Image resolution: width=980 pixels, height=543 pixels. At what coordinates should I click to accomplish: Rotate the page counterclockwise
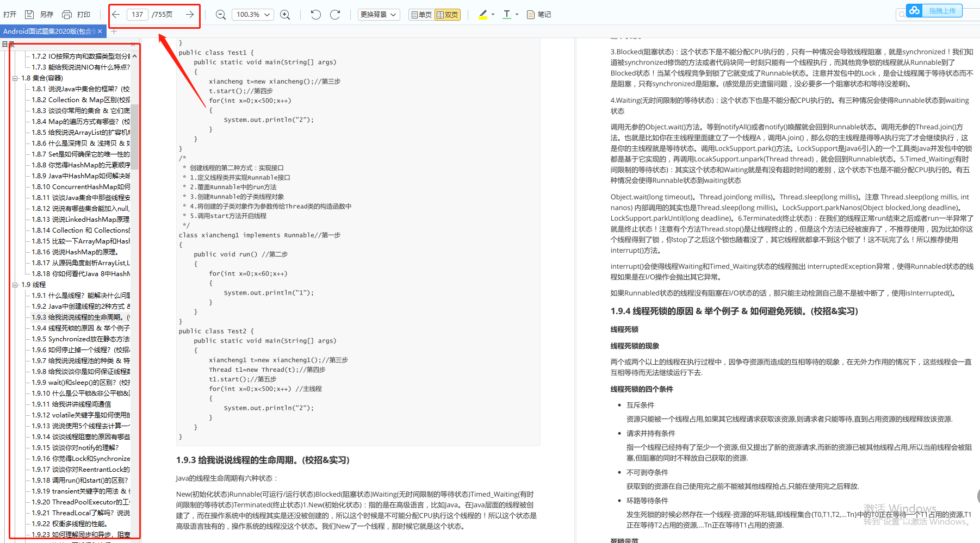coord(315,15)
